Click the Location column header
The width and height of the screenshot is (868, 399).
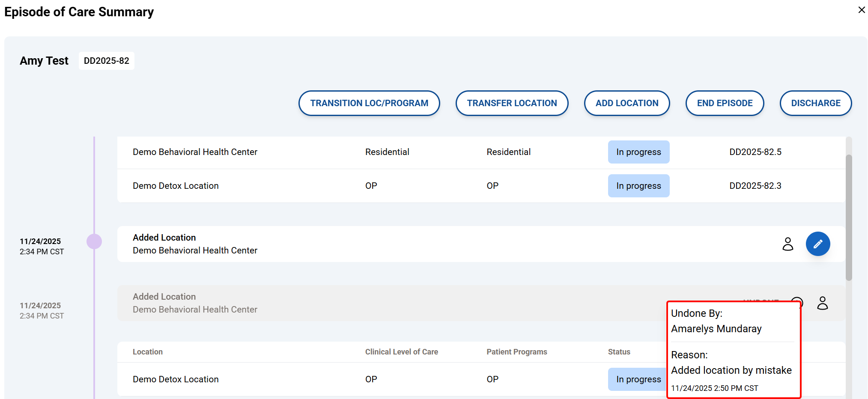coord(148,352)
